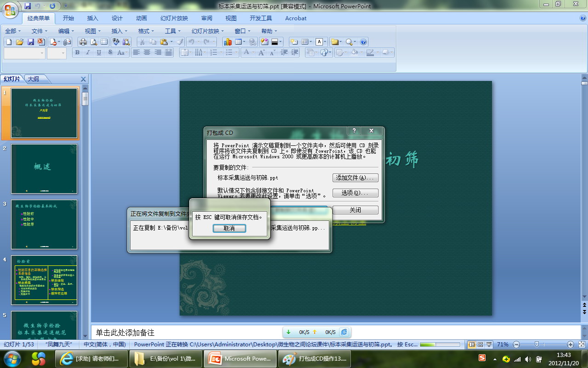Viewport: 588px width, 368px height.
Task: Click the New Slide icon
Action: click(294, 42)
